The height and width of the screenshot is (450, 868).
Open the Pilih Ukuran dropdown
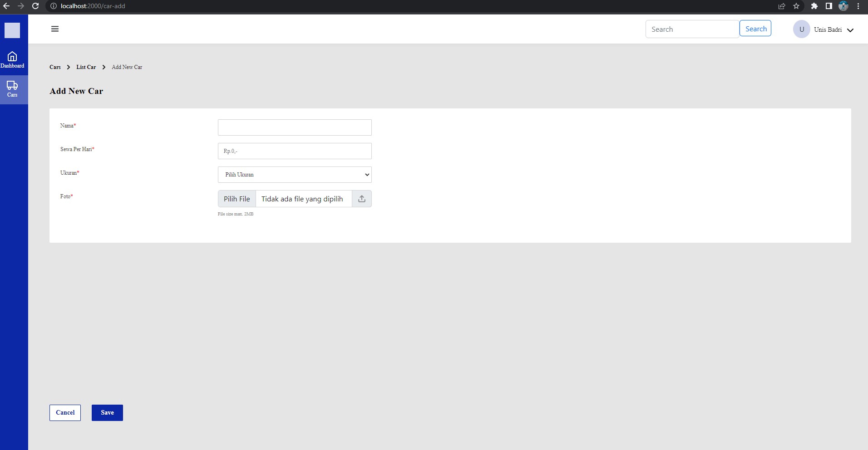pyautogui.click(x=294, y=175)
